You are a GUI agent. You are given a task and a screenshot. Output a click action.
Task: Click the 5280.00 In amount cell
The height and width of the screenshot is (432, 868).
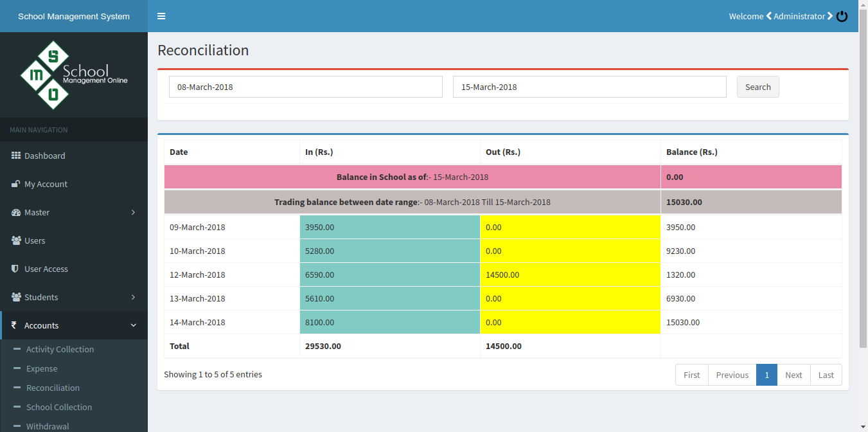click(390, 251)
